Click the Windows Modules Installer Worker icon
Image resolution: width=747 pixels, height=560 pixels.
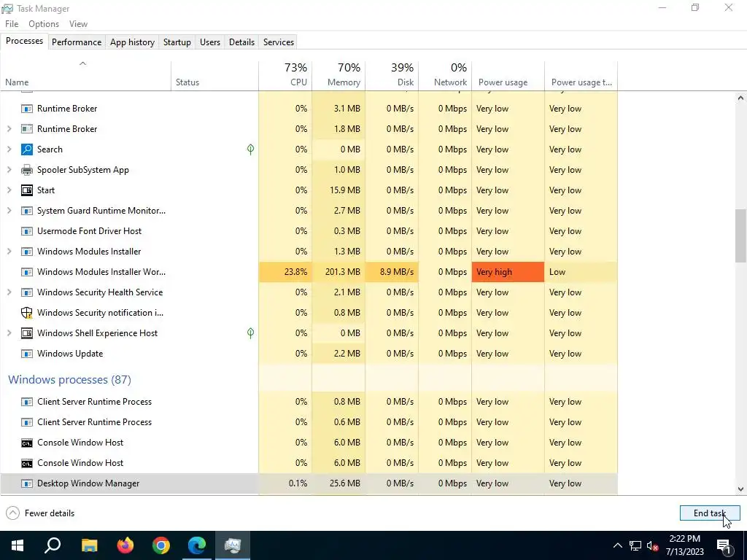(27, 273)
